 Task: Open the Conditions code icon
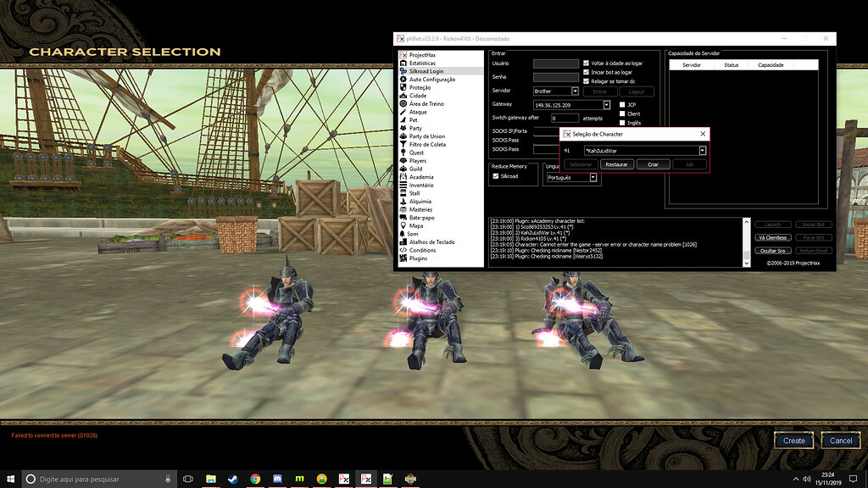403,250
